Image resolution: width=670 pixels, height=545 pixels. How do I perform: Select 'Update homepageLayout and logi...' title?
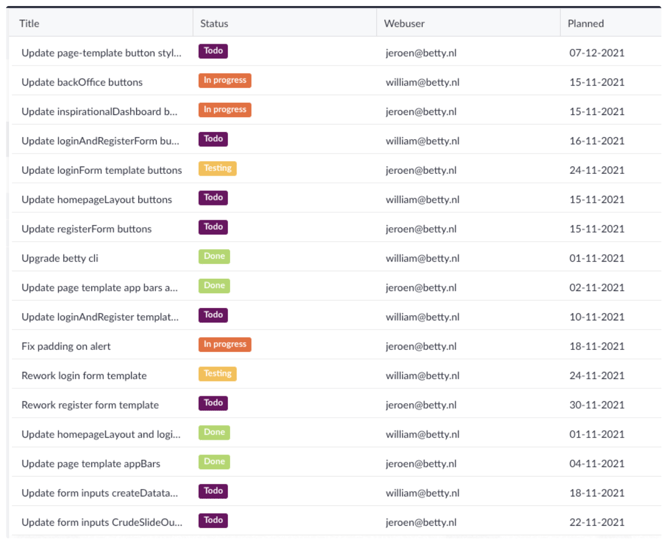coord(101,434)
